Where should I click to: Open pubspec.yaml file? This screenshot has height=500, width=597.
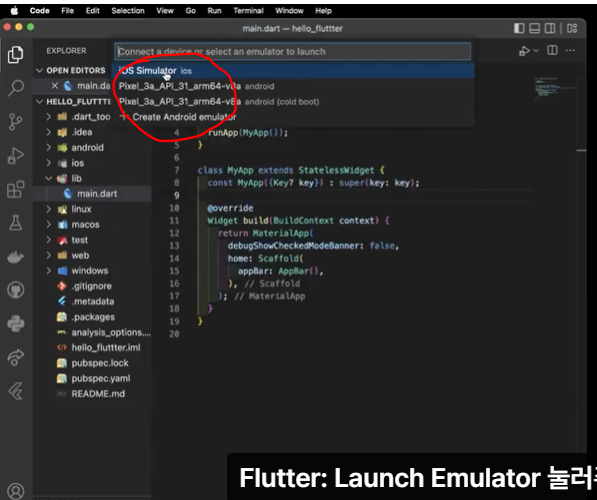click(x=101, y=379)
